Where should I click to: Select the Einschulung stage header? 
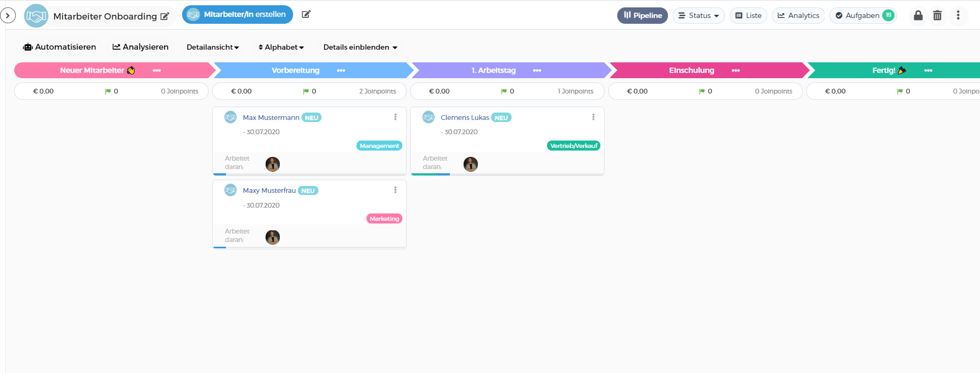point(709,70)
